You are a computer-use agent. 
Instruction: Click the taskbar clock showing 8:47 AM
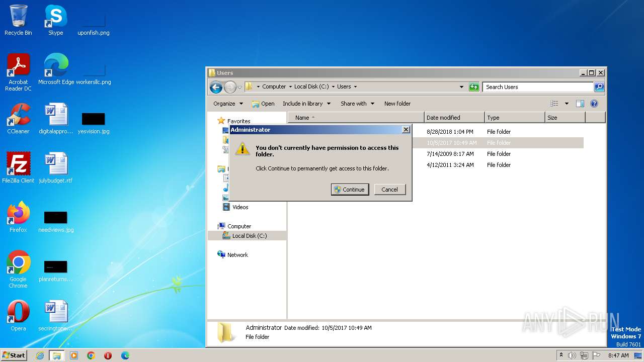coord(618,355)
